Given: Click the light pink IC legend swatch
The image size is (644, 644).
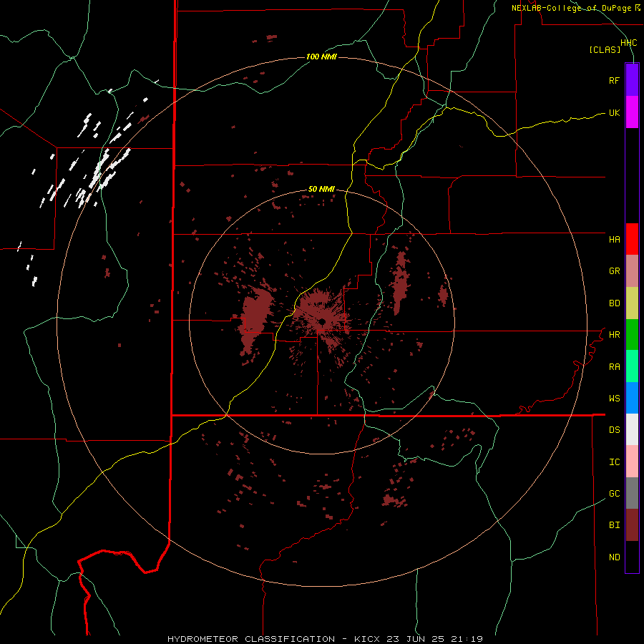Looking at the screenshot, I should pos(632,462).
